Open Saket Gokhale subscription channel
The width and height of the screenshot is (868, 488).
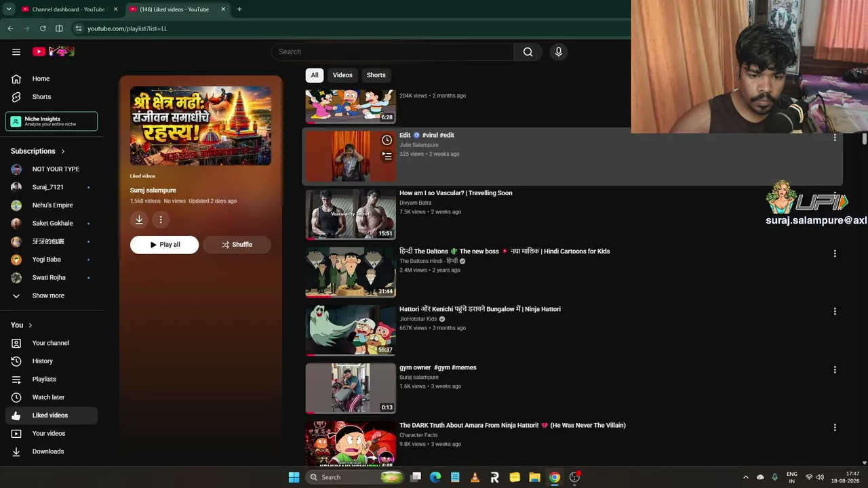click(52, 223)
